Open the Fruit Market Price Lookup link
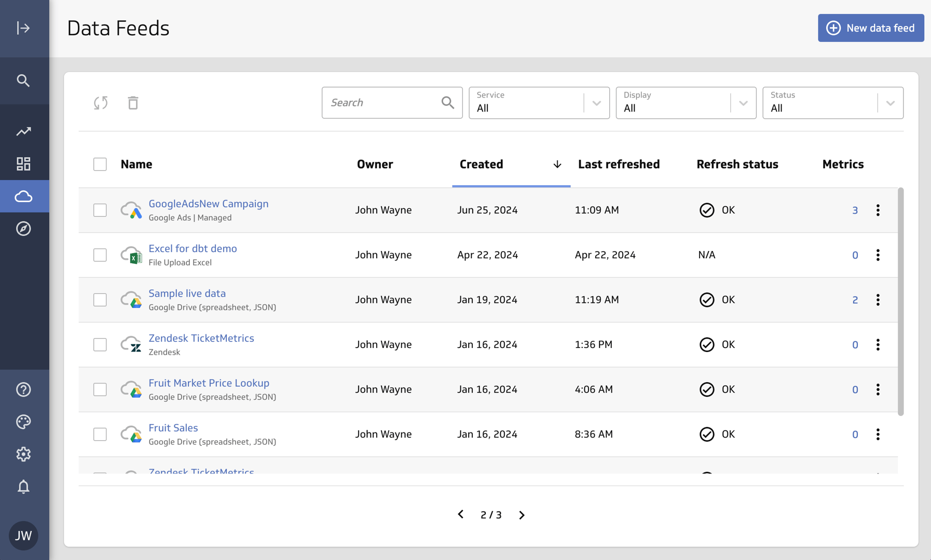931x560 pixels. tap(209, 383)
